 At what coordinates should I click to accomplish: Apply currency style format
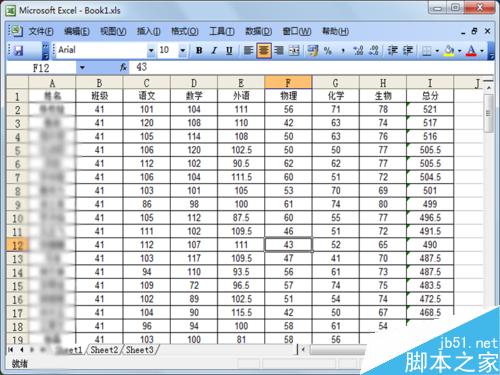(x=312, y=51)
